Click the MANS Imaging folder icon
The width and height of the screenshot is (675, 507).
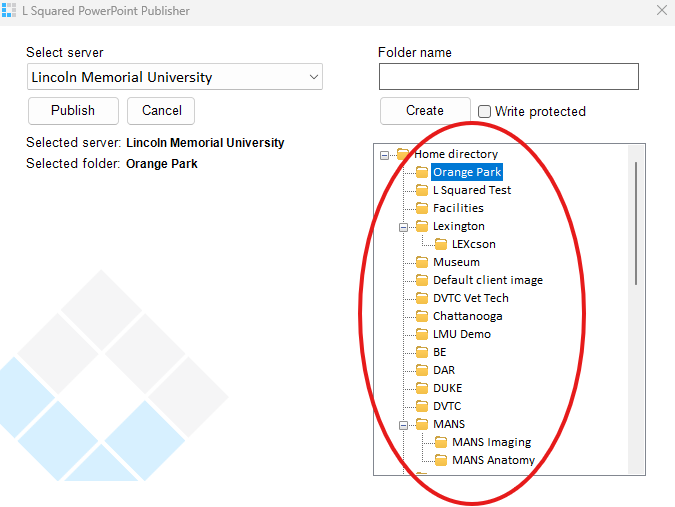[x=441, y=442]
